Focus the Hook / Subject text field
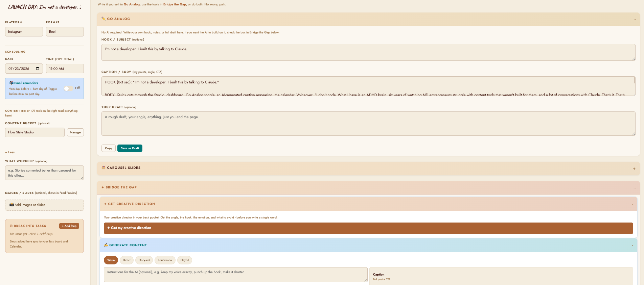Image resolution: width=644 pixels, height=285 pixels. click(x=368, y=52)
